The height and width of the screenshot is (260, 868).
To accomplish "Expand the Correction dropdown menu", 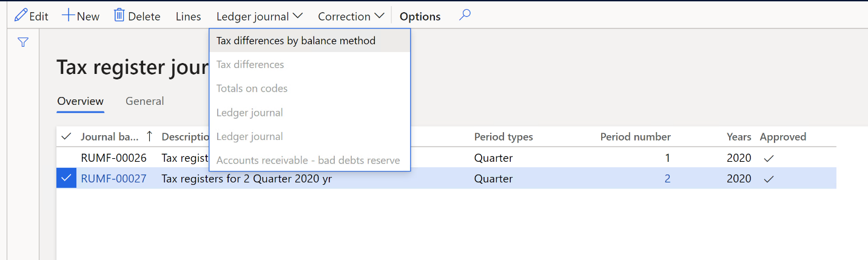I will [x=351, y=16].
